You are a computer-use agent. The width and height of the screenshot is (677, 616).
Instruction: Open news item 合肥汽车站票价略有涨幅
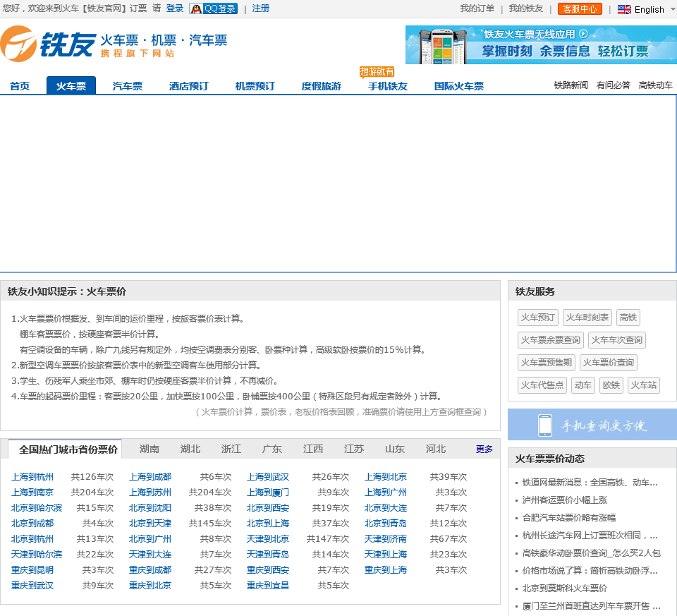click(569, 517)
